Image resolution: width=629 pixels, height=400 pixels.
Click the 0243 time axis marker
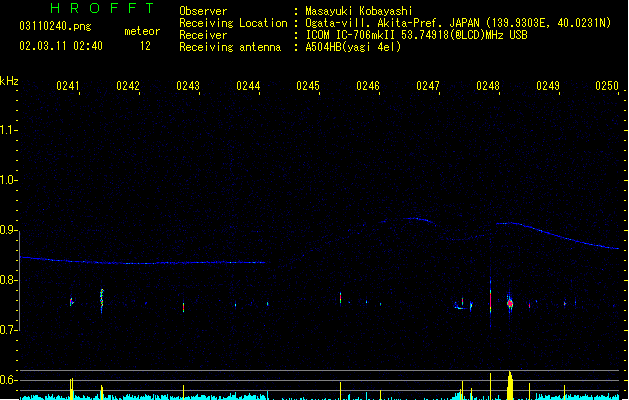188,85
